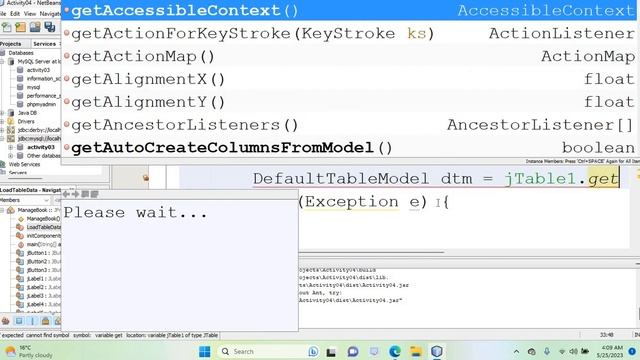Open the Windows Start menu
Viewport: 640px width, 360px height.
[205, 351]
